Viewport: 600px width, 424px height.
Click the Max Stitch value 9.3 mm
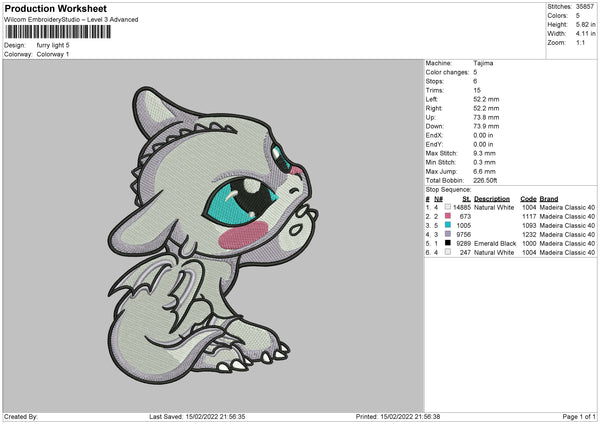[484, 153]
